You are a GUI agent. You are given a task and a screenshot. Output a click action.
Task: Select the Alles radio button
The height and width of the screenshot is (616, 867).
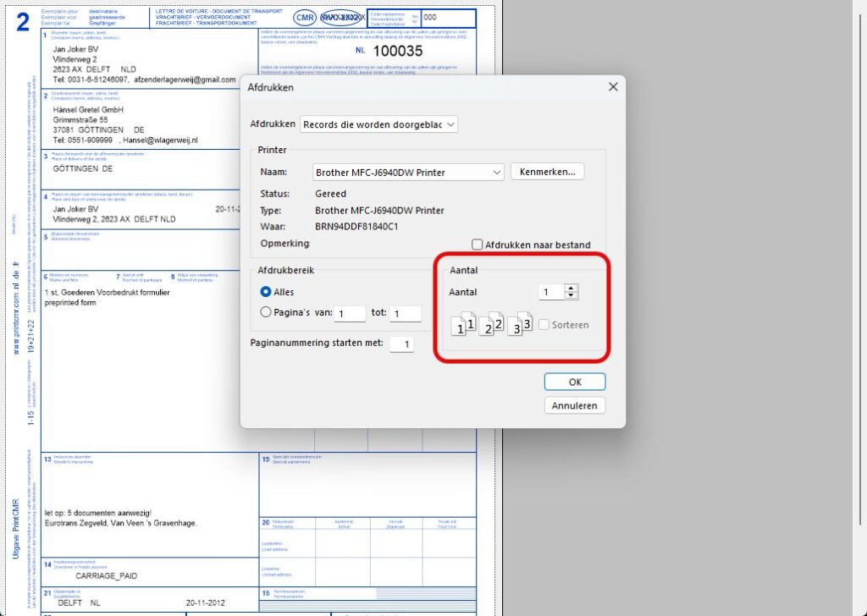pyautogui.click(x=266, y=291)
